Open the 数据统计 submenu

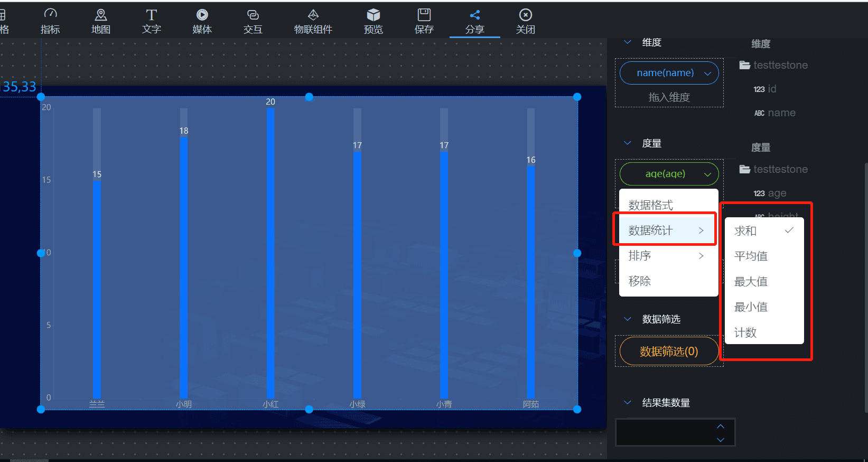click(x=669, y=230)
